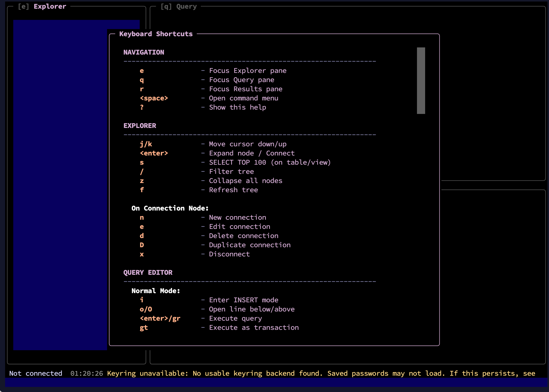549x392 pixels.
Task: Click the 'SELECT TOP 100' shortcut line
Action: (270, 162)
